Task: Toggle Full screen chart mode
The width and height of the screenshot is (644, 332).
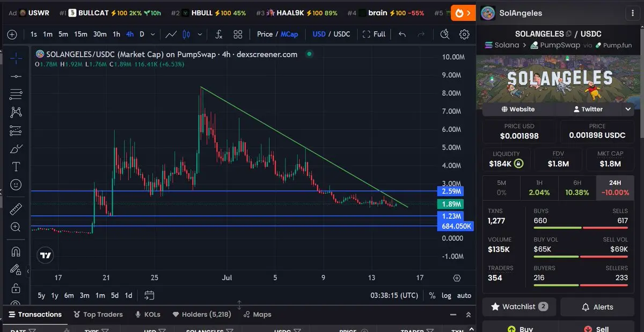Action: 374,34
